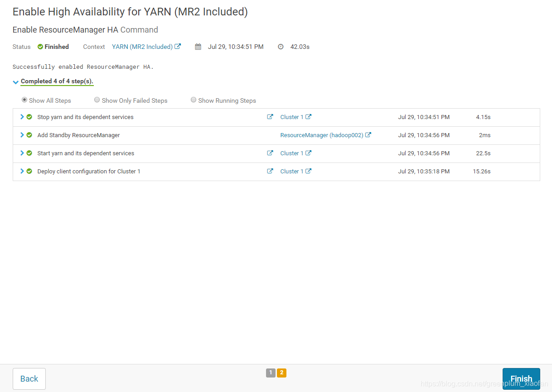Click 'Add Standby ResourceManager' step text
Viewport: 552px width, 392px height.
pyautogui.click(x=79, y=135)
